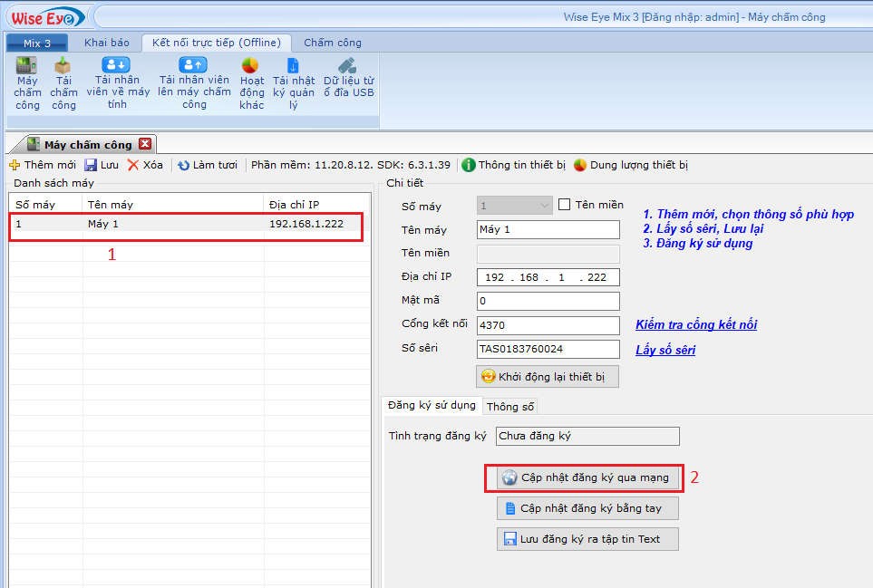Image resolution: width=873 pixels, height=588 pixels.
Task: Open the Thông số tab
Action: (x=510, y=407)
